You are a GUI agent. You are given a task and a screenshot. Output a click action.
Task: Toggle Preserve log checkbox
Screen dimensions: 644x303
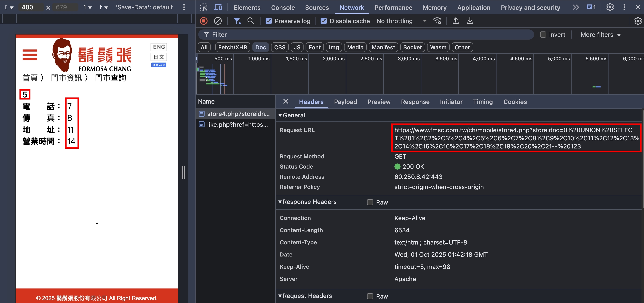coord(268,21)
